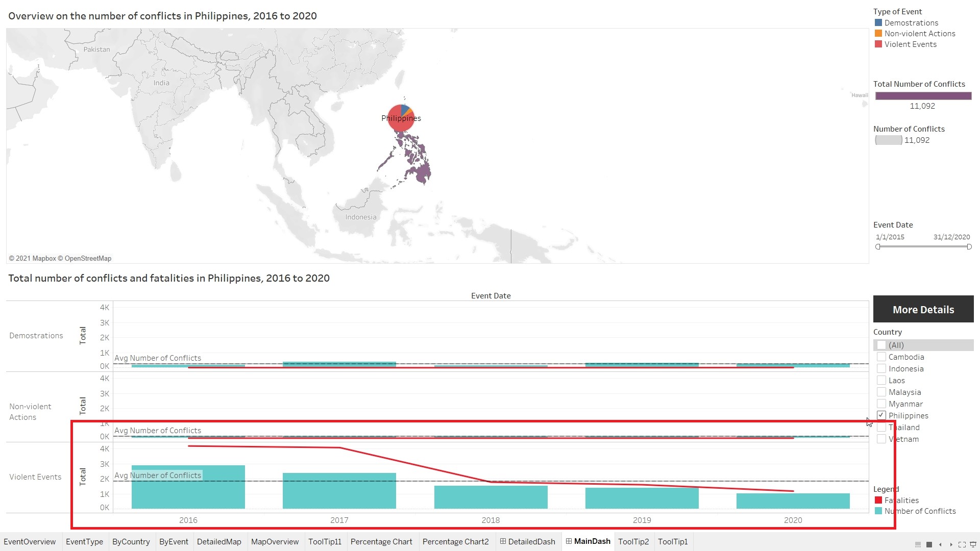Click the dashboard grid icon on the DetailedDash tab
The image size is (980, 551).
coord(503,541)
